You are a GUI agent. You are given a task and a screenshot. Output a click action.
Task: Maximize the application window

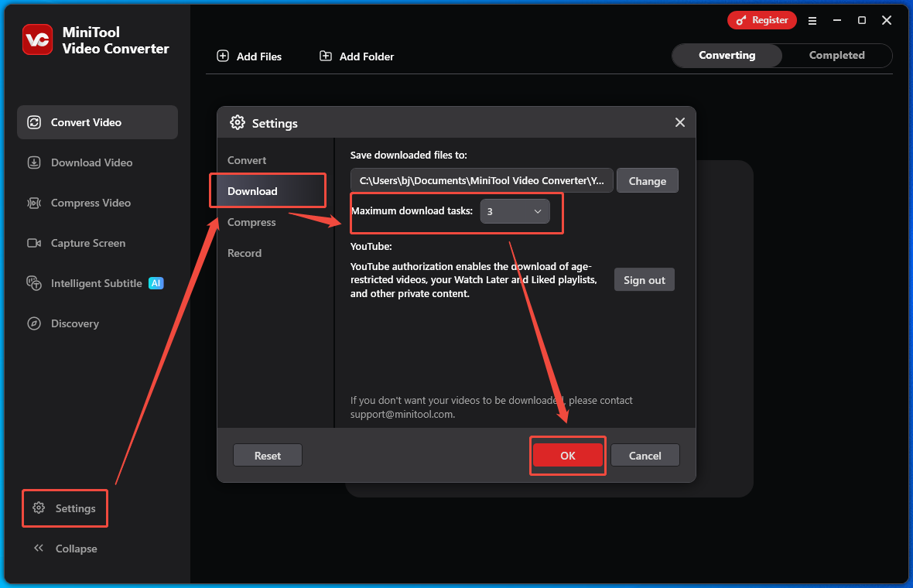coord(862,20)
